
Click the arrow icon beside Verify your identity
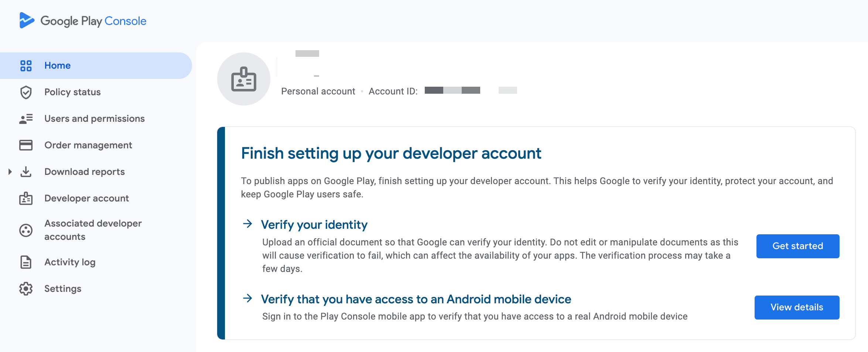coord(247,224)
